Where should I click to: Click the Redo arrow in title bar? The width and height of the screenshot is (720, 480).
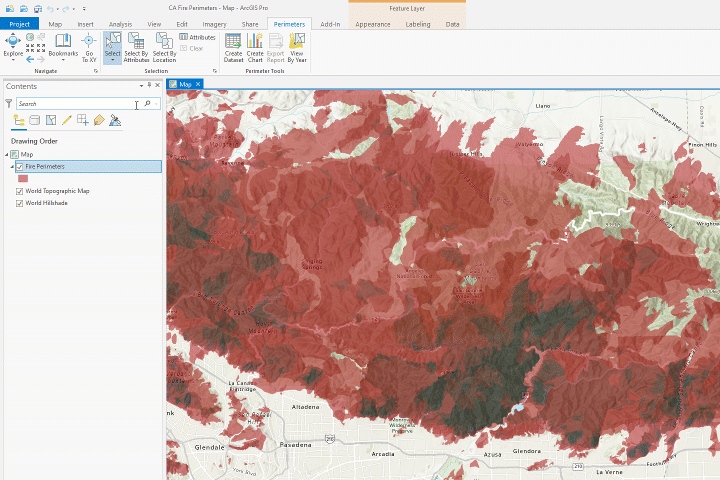point(66,8)
